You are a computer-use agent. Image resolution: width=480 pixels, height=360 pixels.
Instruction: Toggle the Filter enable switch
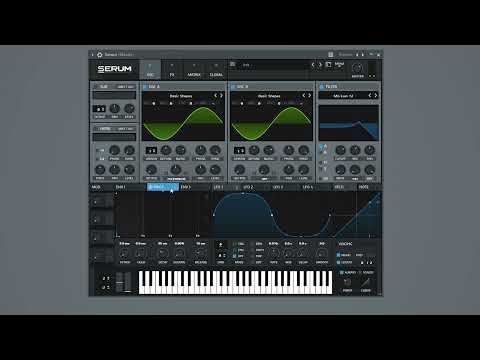coord(322,87)
